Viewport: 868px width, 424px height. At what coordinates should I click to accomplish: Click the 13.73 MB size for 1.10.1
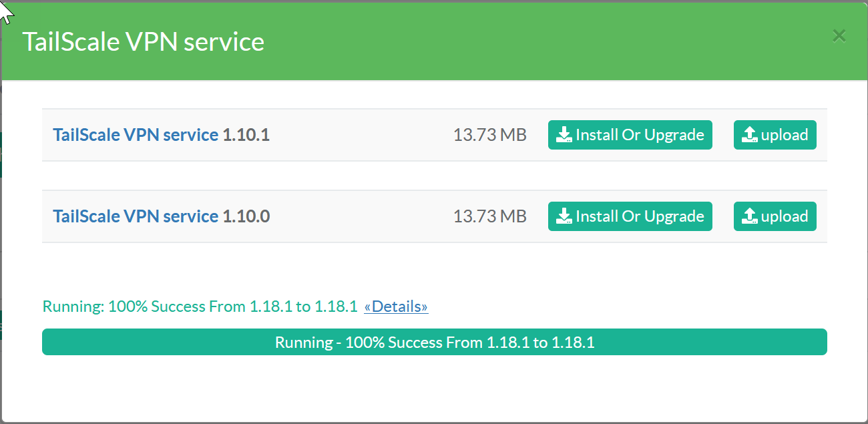489,135
